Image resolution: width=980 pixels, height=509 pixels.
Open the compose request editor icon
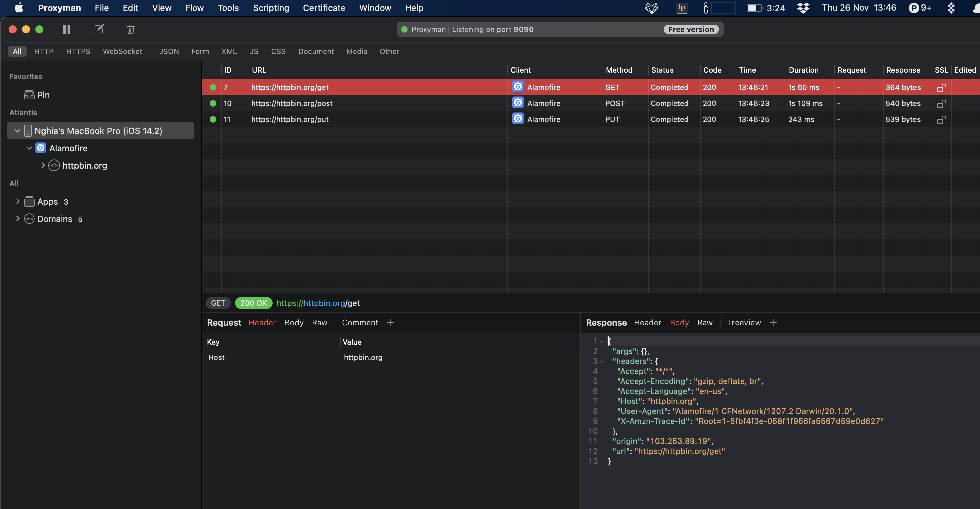[99, 29]
